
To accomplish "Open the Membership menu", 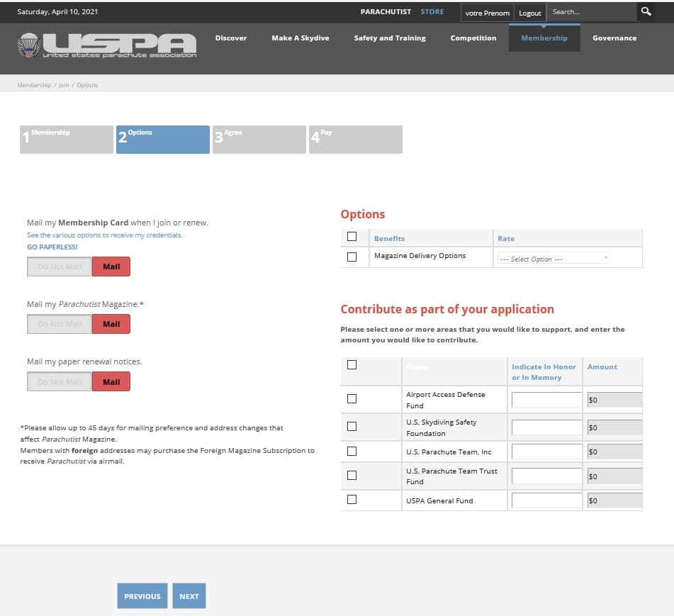I will coord(544,38).
